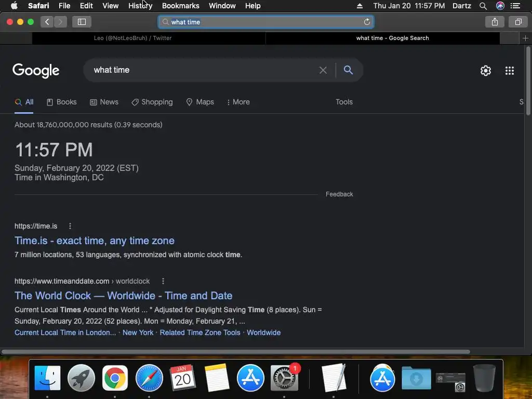The height and width of the screenshot is (399, 532).
Task: Expand the More search categories
Action: click(x=238, y=102)
